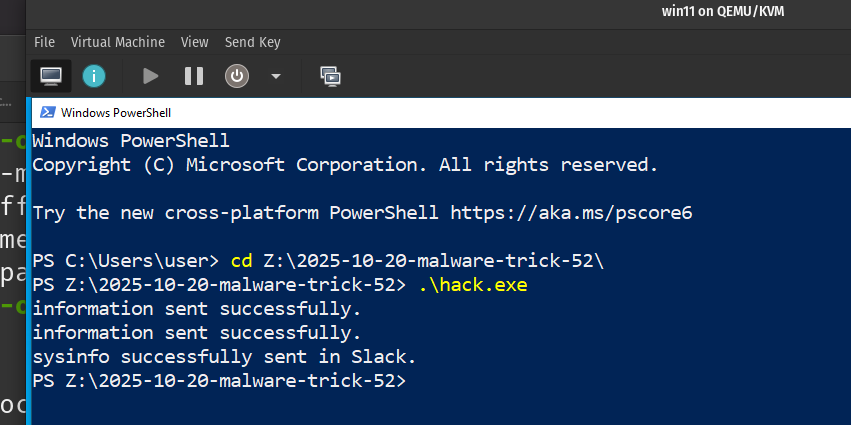
Task: Click the last PowerShell prompt line
Action: pyautogui.click(x=219, y=381)
